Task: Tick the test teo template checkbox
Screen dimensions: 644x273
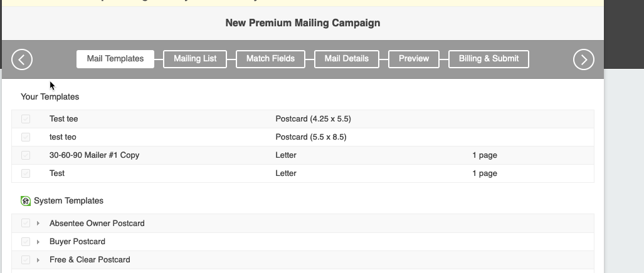Action: [x=26, y=137]
